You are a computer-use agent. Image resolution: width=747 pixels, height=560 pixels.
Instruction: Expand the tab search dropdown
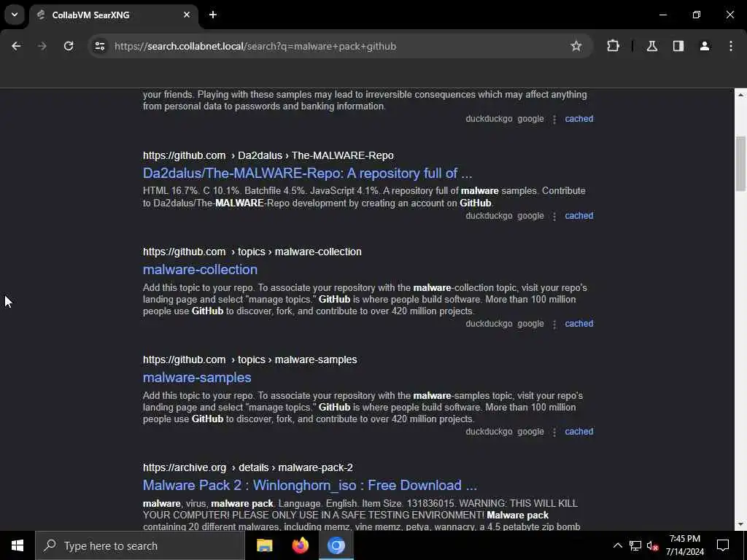(x=15, y=15)
